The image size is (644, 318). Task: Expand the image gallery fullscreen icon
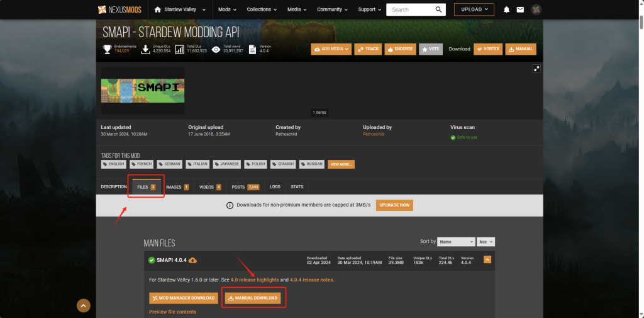coord(536,69)
